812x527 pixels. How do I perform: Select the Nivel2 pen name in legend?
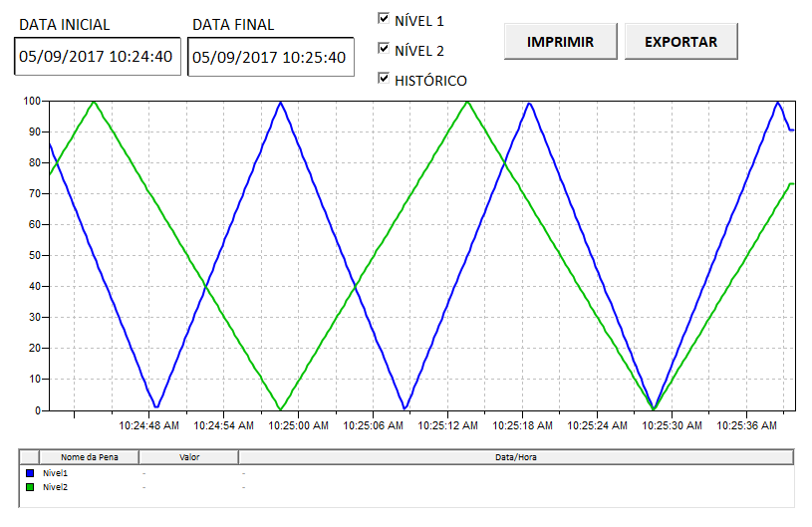(x=55, y=487)
